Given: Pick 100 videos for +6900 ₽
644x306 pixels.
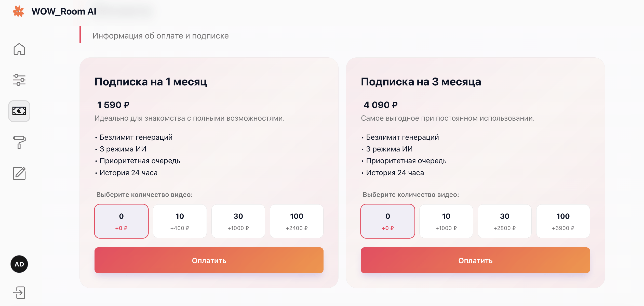Looking at the screenshot, I should pos(563,221).
